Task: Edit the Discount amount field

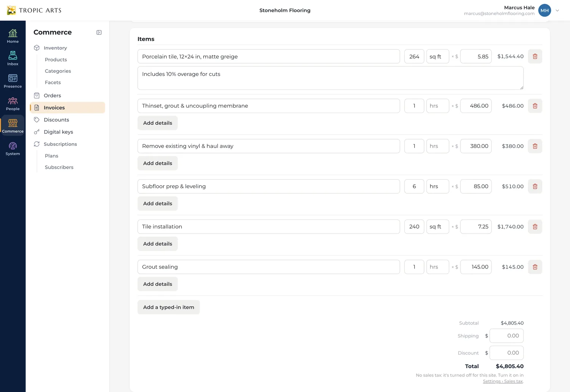Action: click(x=507, y=353)
